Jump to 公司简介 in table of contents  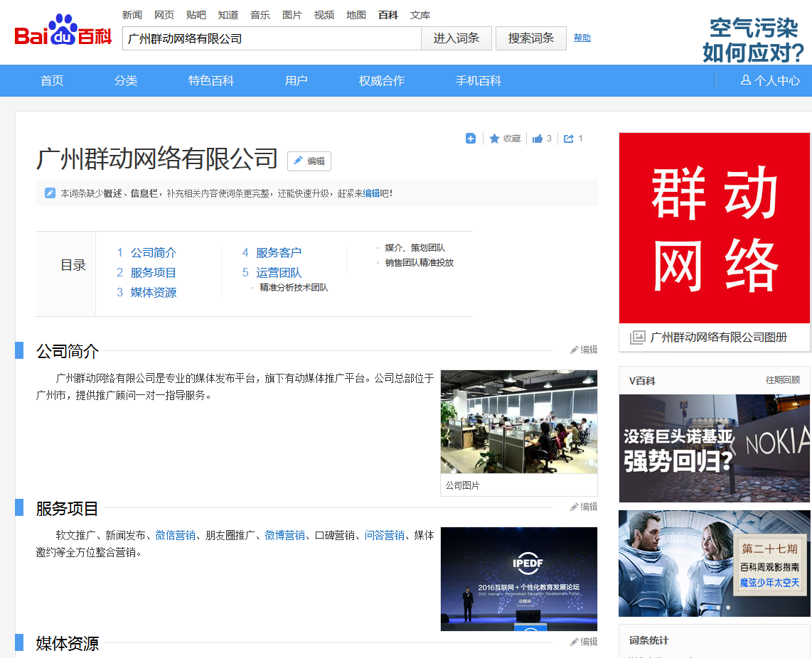[154, 253]
